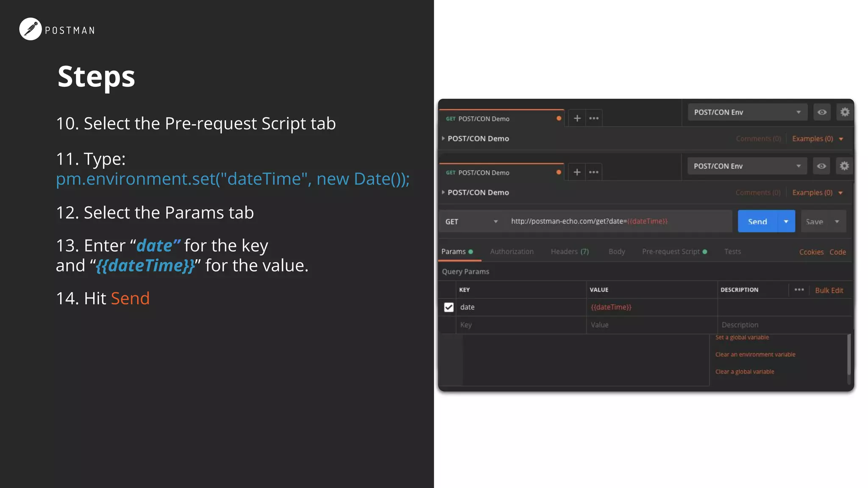The width and height of the screenshot is (868, 488).
Task: Expand lower POST/CON Demo request title
Action: (x=476, y=192)
